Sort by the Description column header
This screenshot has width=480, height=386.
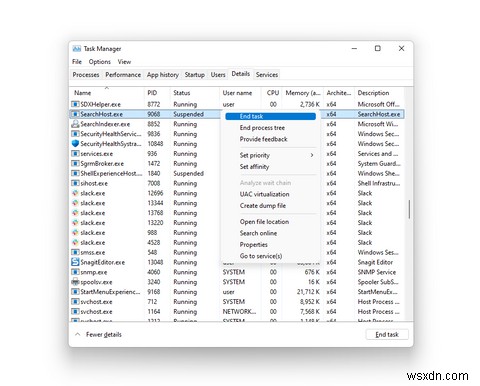pos(379,93)
